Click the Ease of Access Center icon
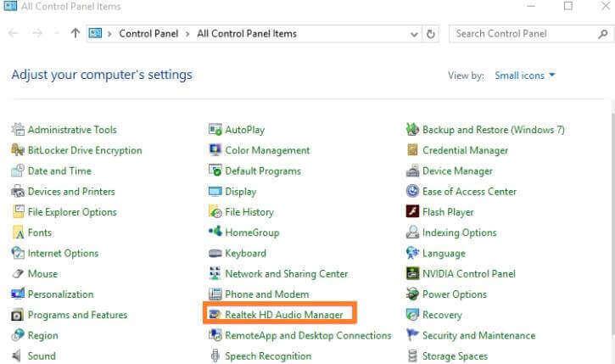615x364 pixels. 412,192
